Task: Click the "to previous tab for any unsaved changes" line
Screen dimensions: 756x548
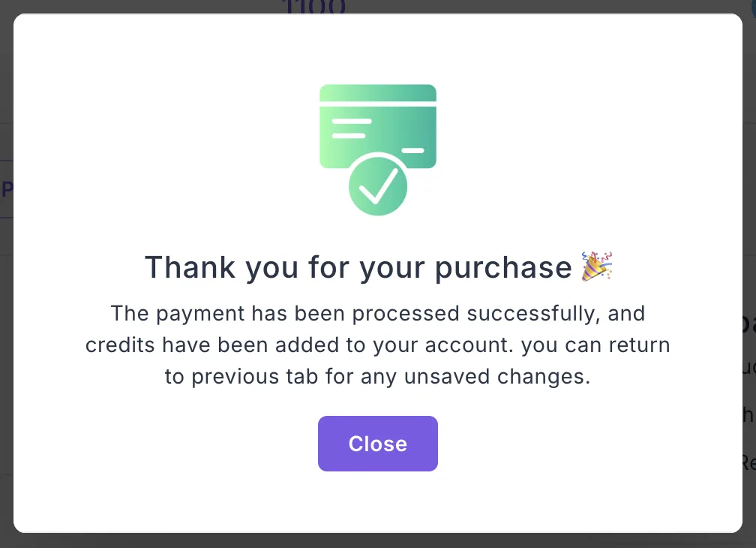Action: [x=377, y=377]
